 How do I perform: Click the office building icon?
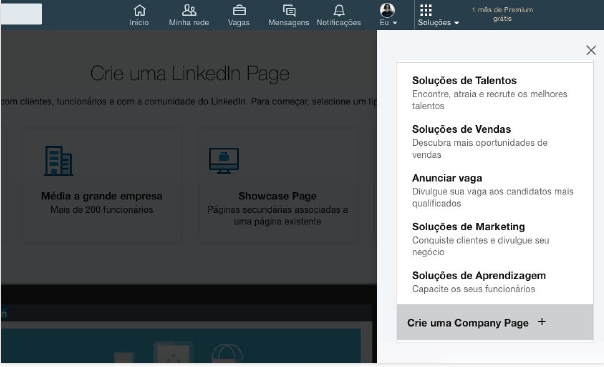tap(59, 161)
